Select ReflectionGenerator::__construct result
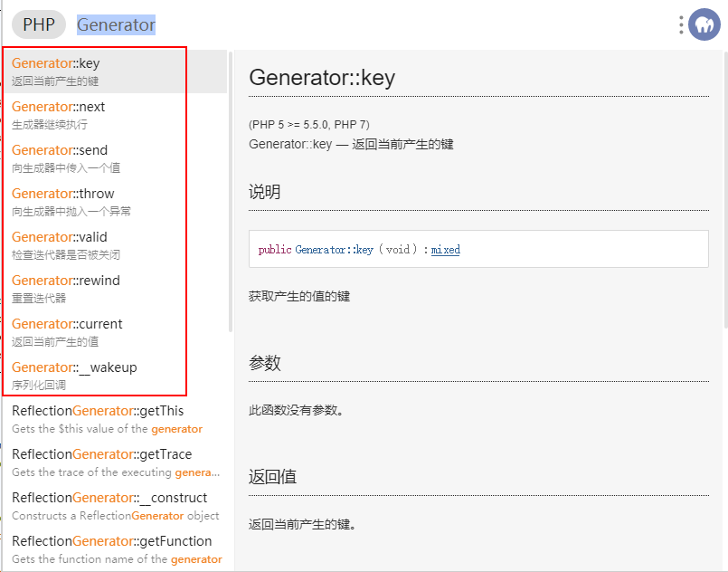This screenshot has height=572, width=728. (115, 506)
